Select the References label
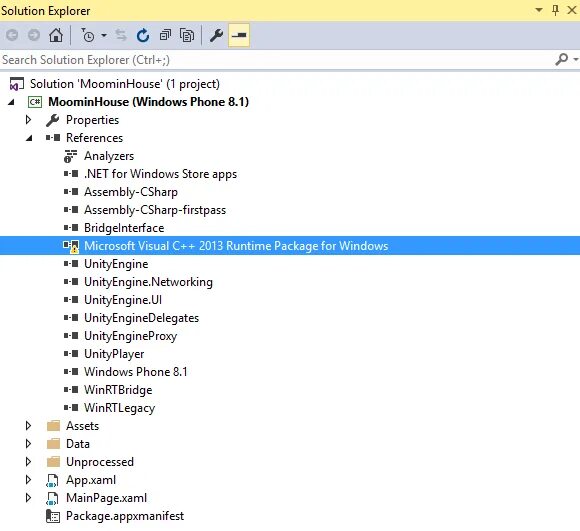Viewport: 580px width, 531px height. click(94, 138)
